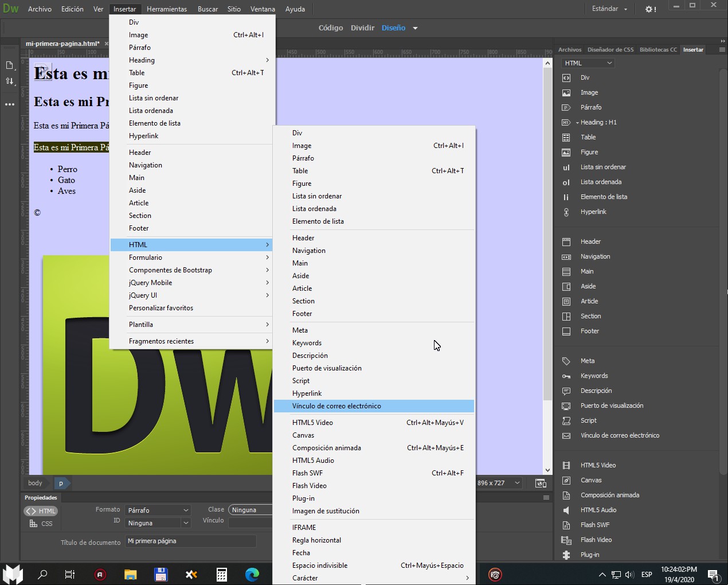
Task: Click the HTML5 Video icon in panel
Action: [566, 465]
